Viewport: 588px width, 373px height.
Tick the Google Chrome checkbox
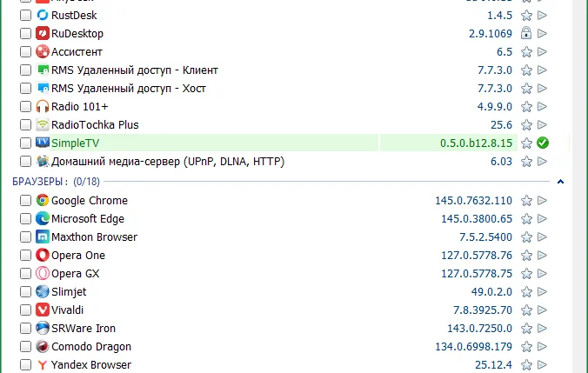tap(25, 201)
